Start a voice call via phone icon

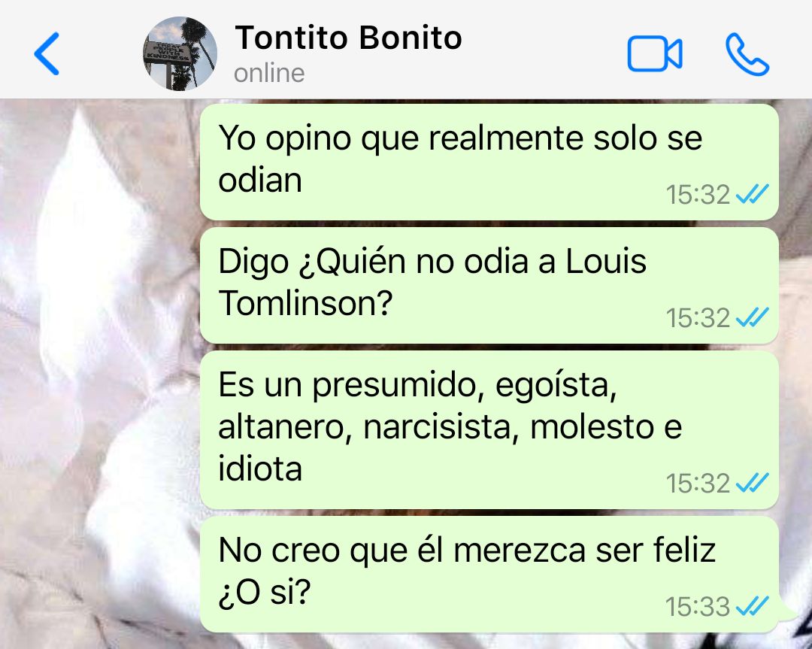(x=747, y=54)
